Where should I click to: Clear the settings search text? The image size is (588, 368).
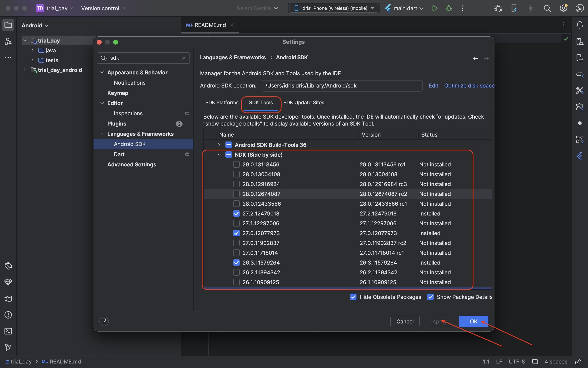(x=184, y=58)
